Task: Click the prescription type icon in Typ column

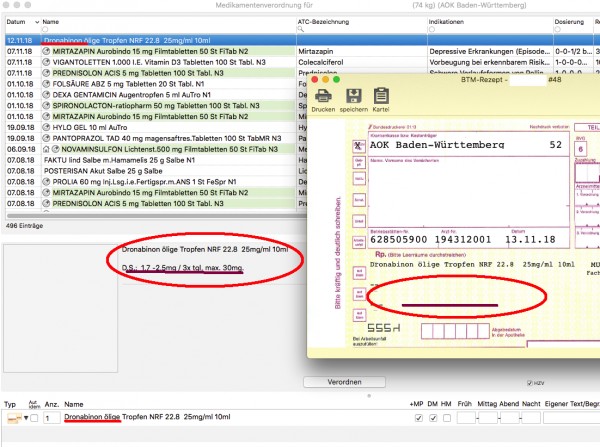Action: pyautogui.click(x=14, y=419)
